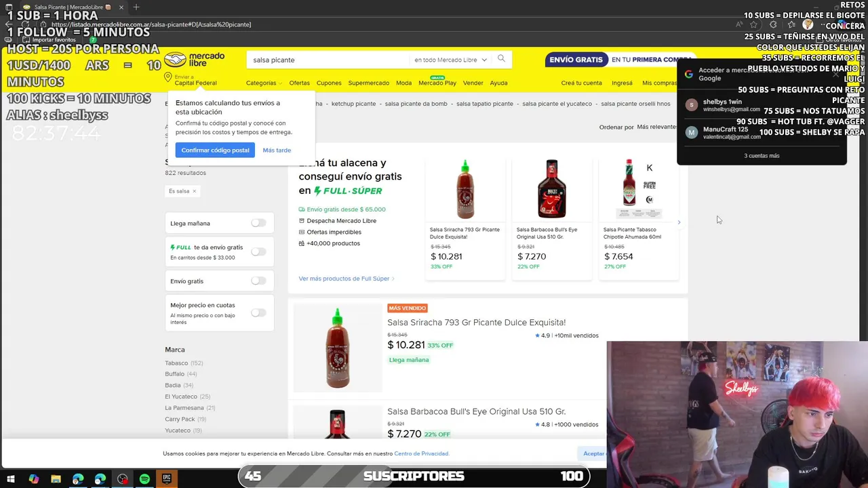Launch Copilot from the taskbar

(x=34, y=479)
